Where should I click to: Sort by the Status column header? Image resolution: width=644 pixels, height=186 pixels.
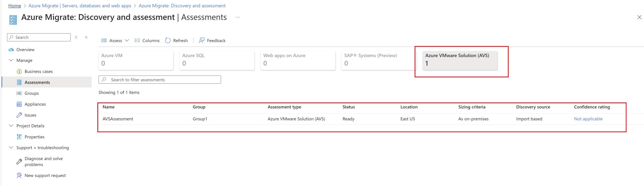pyautogui.click(x=348, y=107)
